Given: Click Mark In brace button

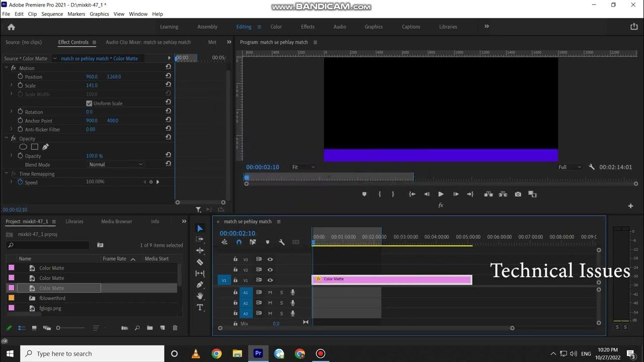Looking at the screenshot, I should click(x=380, y=194).
